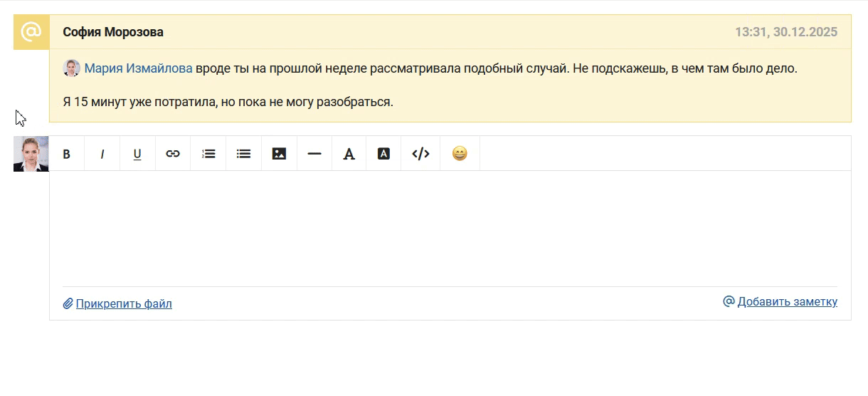Click inside the empty reply text area

(x=450, y=228)
